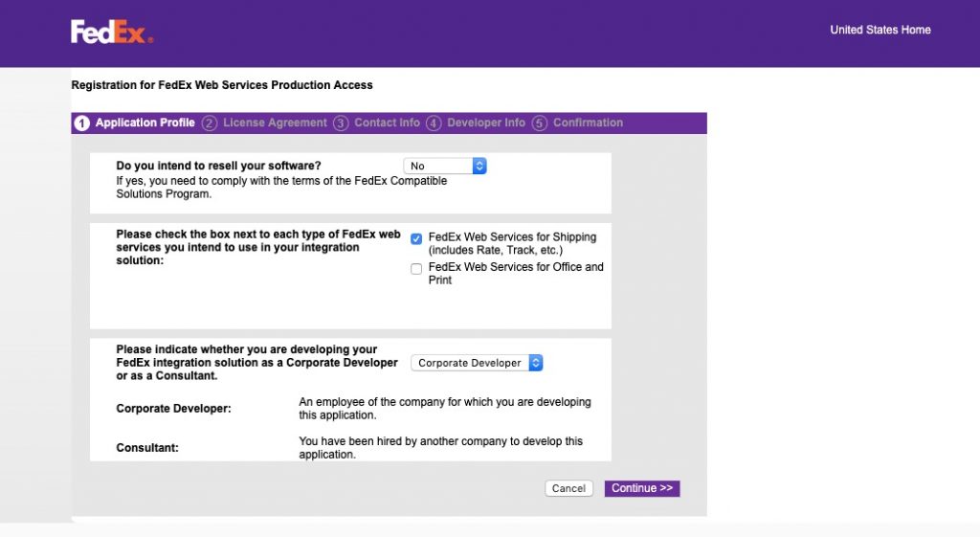
Task: Select the Application Profile step
Action: pos(145,123)
